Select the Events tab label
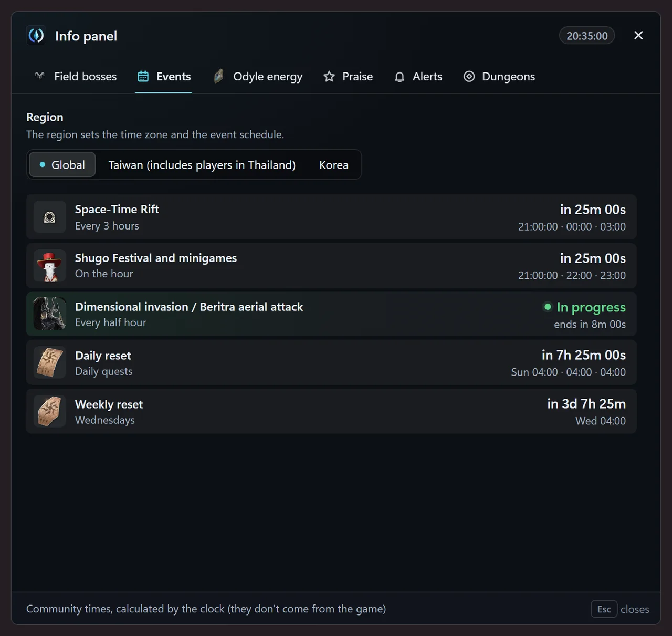The width and height of the screenshot is (672, 636). point(174,77)
